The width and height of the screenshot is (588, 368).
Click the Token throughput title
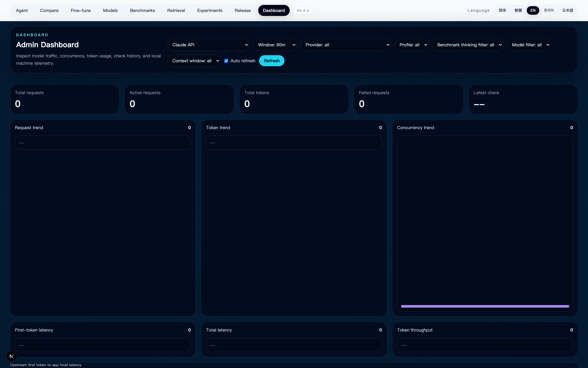[x=415, y=330]
